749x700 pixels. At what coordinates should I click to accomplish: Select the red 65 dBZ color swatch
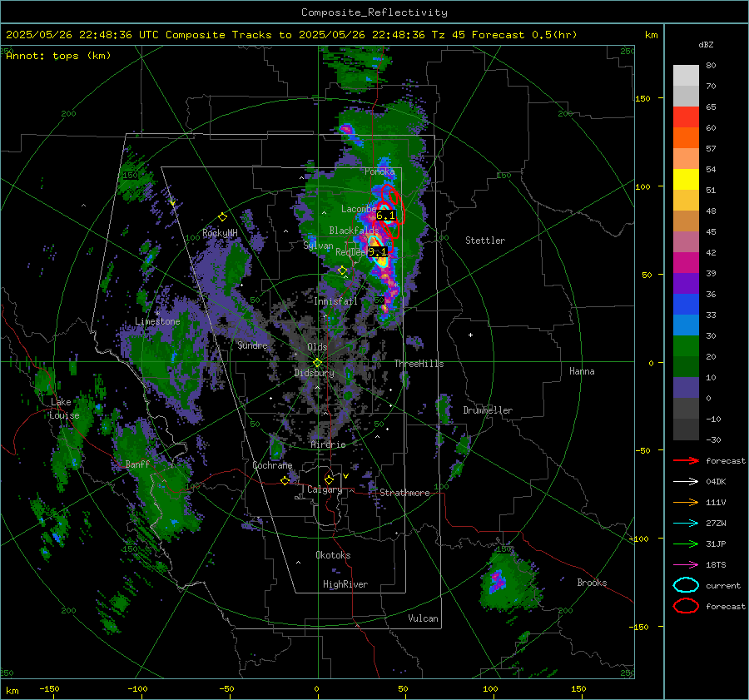pos(686,117)
